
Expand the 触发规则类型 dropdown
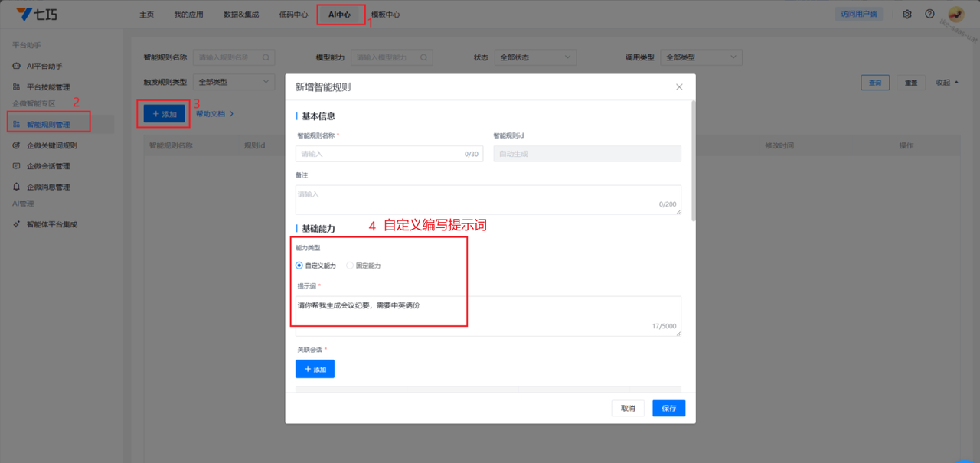coord(234,82)
